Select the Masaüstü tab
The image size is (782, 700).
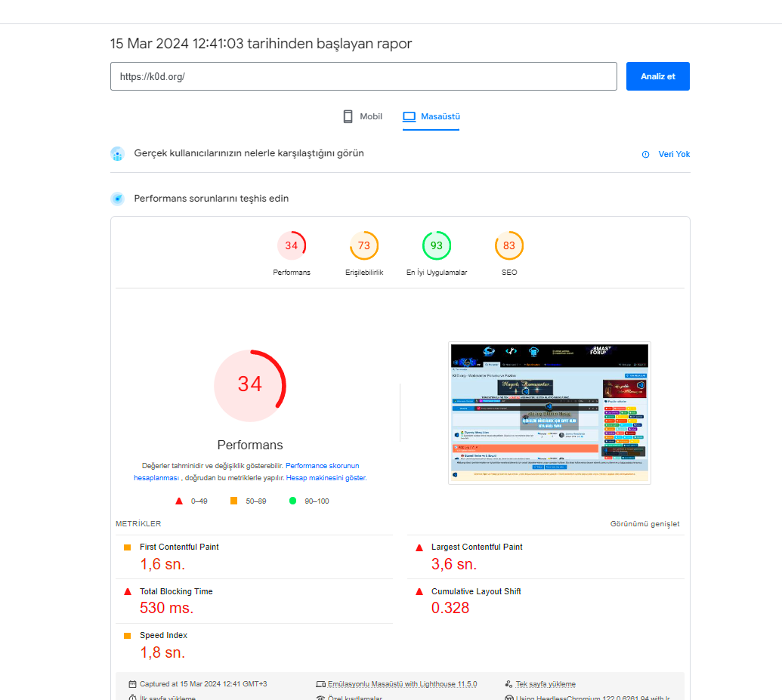[431, 116]
